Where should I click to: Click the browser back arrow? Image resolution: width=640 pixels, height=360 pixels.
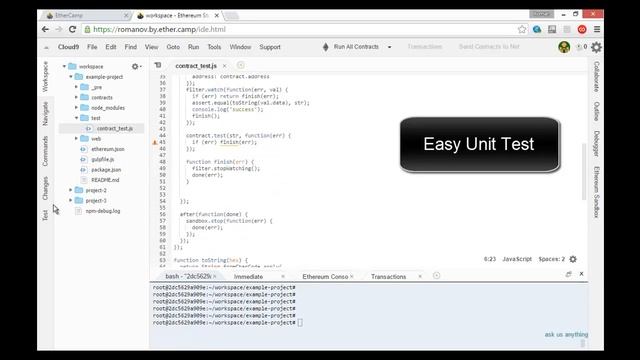(45, 29)
